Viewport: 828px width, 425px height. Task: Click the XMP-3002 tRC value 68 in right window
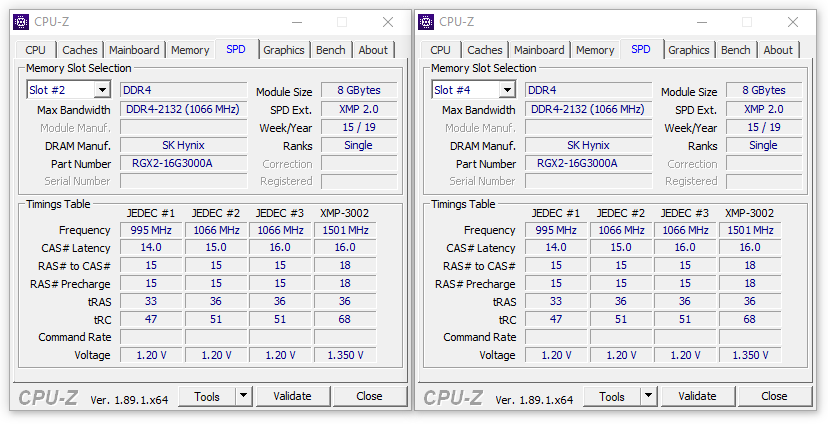coord(750,319)
